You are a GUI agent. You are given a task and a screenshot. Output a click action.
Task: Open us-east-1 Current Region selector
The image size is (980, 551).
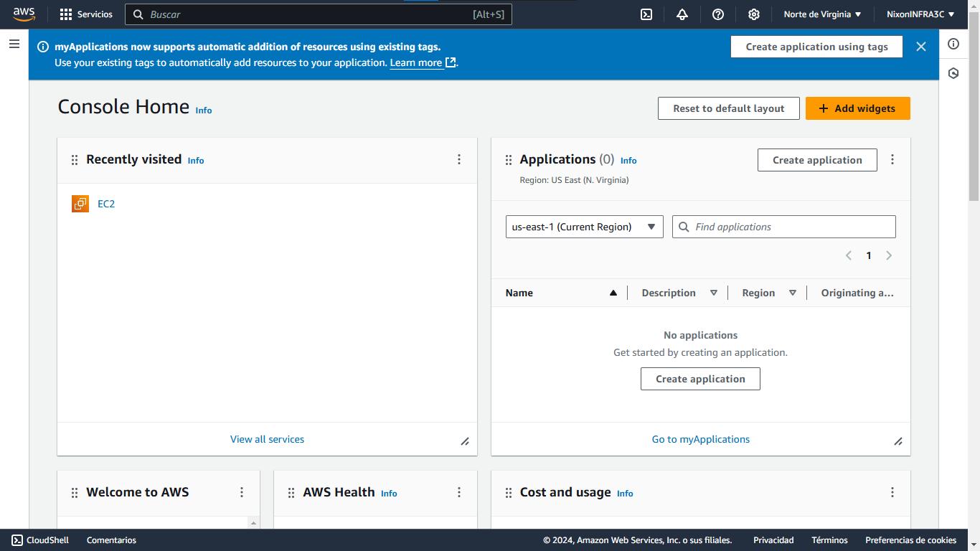pos(585,227)
